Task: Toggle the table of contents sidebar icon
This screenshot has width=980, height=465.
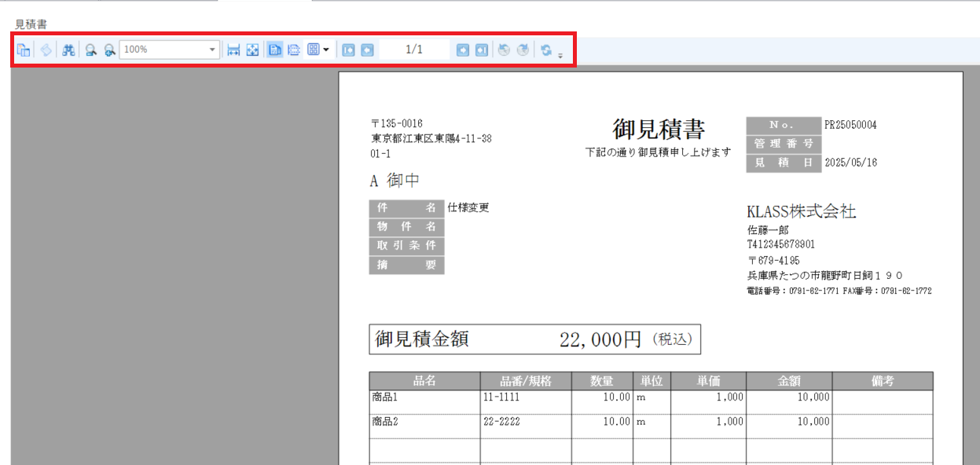Action: [x=24, y=49]
